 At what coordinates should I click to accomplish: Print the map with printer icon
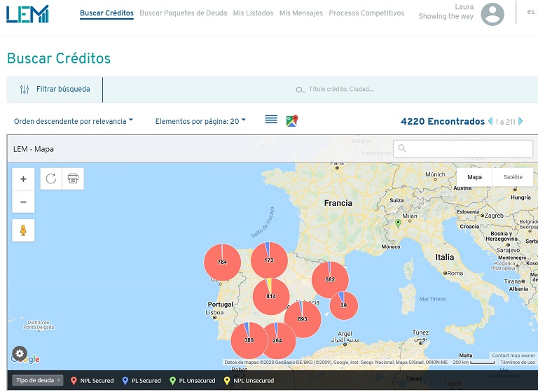[73, 178]
